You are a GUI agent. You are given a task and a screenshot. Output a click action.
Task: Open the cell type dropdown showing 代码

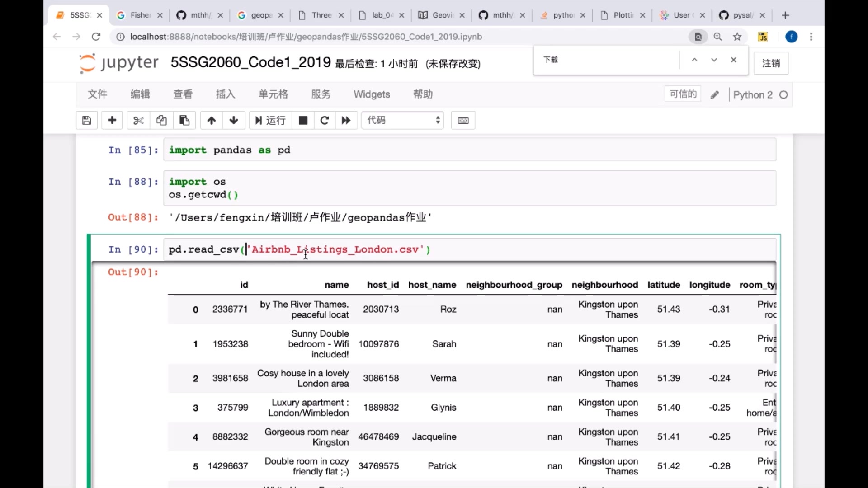pyautogui.click(x=402, y=120)
